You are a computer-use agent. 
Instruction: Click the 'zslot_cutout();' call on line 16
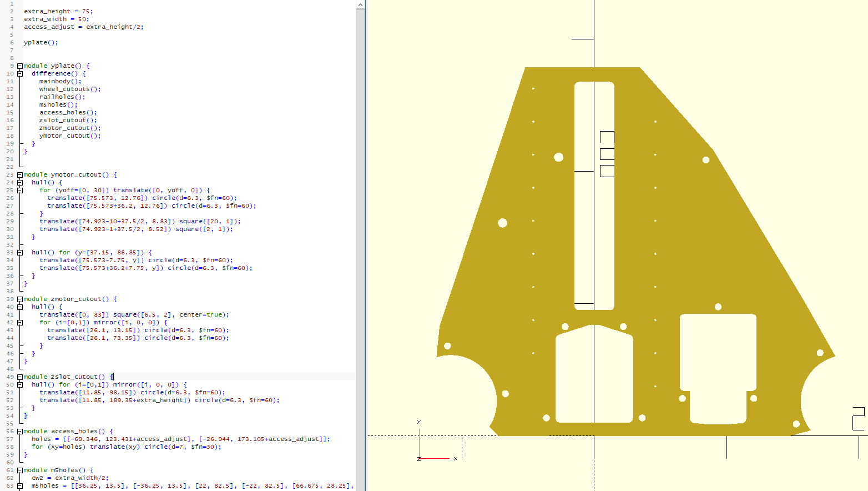point(68,120)
